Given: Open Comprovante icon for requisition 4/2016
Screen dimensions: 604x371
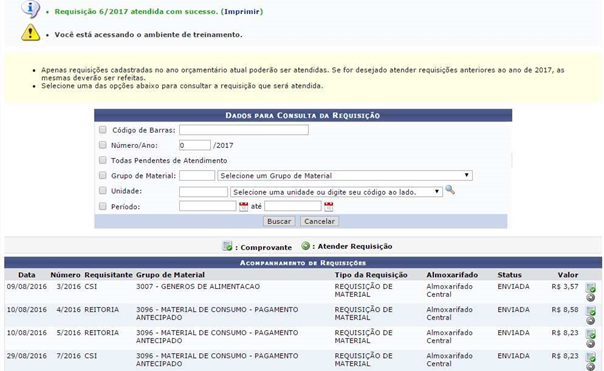Looking at the screenshot, I should (x=591, y=311).
